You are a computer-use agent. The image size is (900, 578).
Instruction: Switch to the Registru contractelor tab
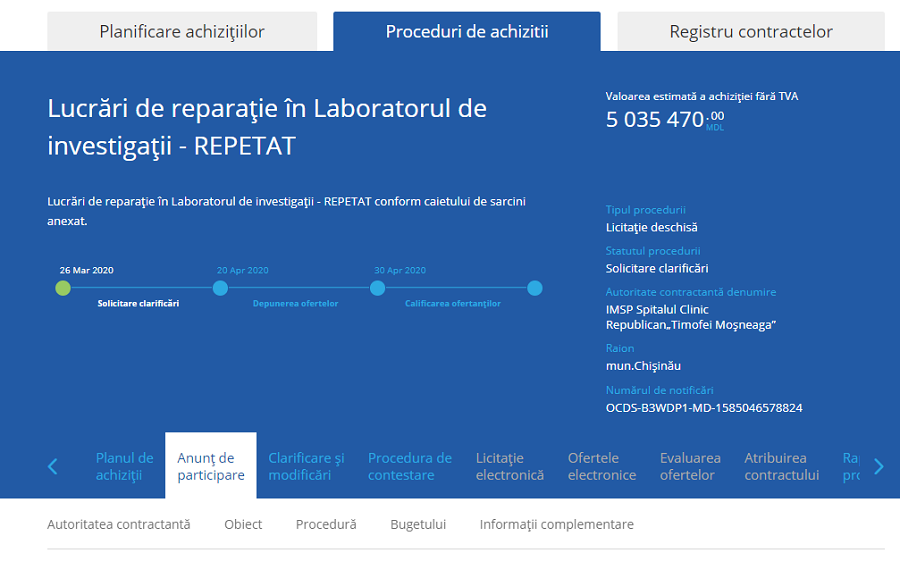751,32
